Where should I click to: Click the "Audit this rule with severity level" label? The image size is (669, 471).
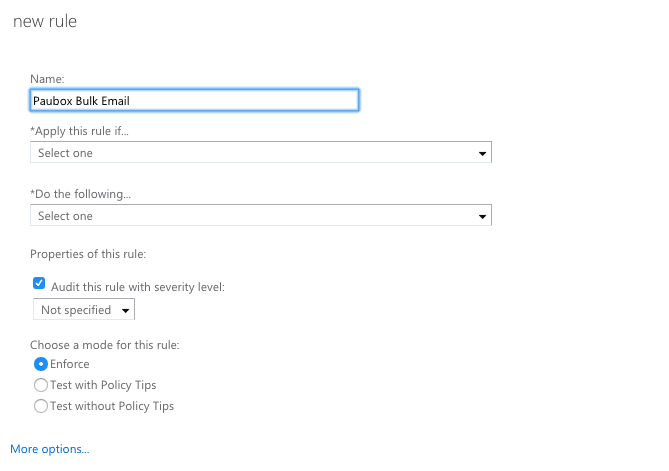pos(137,287)
